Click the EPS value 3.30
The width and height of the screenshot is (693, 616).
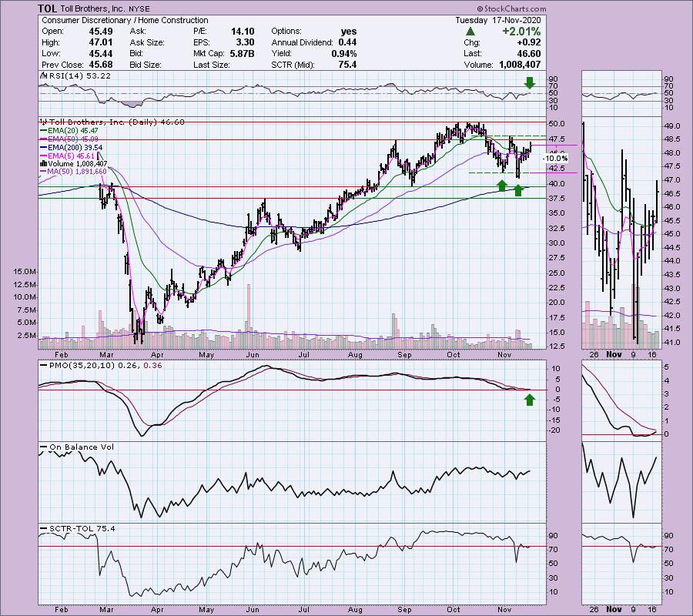click(246, 42)
